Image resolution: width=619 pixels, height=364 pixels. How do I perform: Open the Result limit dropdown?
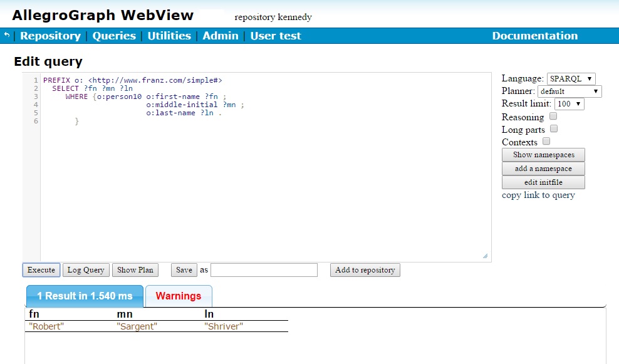point(569,104)
